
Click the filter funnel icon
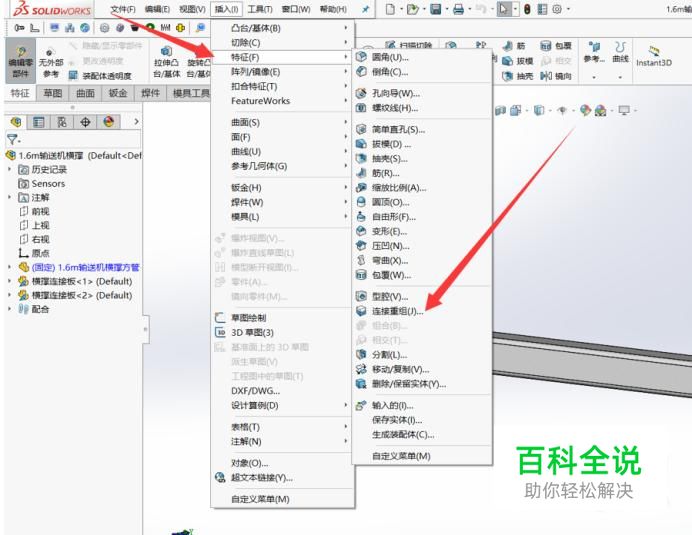[x=13, y=139]
